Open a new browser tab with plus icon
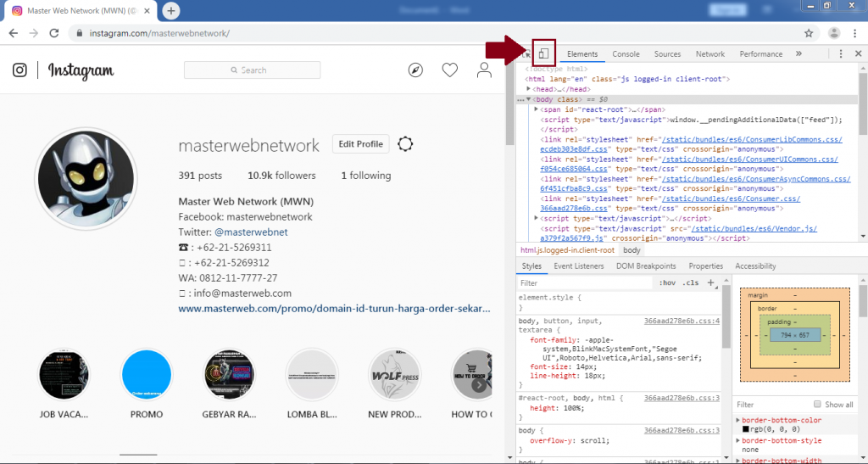 (x=171, y=10)
